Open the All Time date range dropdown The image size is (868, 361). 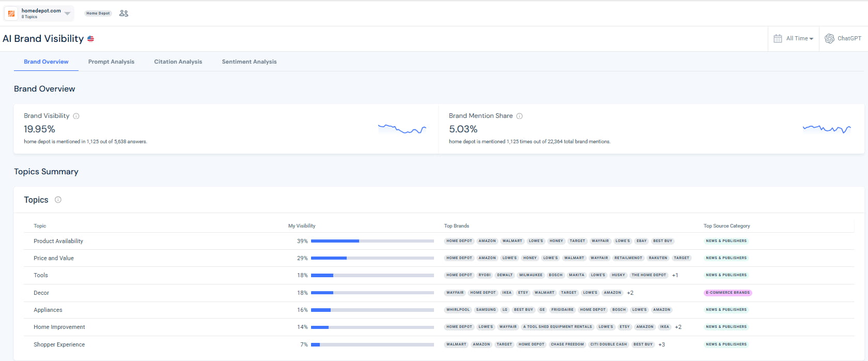tap(799, 38)
